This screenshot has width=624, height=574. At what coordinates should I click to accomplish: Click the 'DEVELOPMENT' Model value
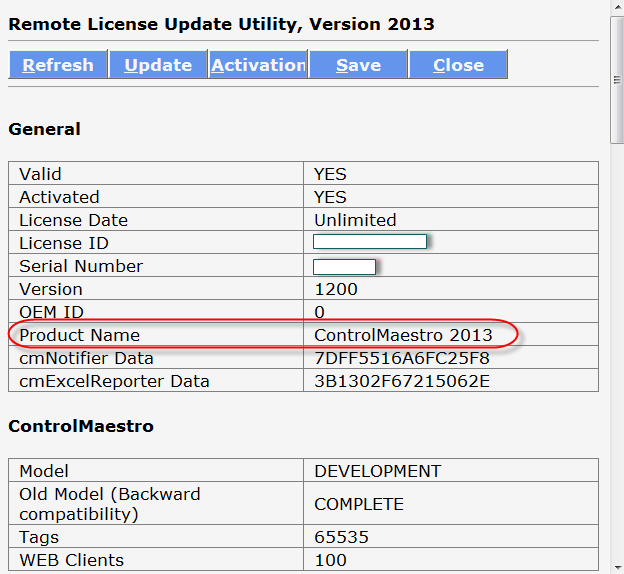click(x=377, y=471)
